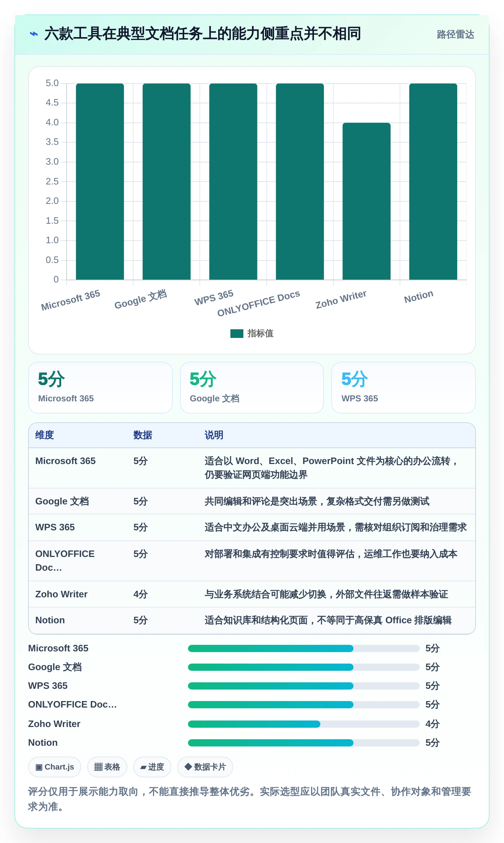
Task: Select the Microsoft 365 bar in the chart
Action: point(100,182)
